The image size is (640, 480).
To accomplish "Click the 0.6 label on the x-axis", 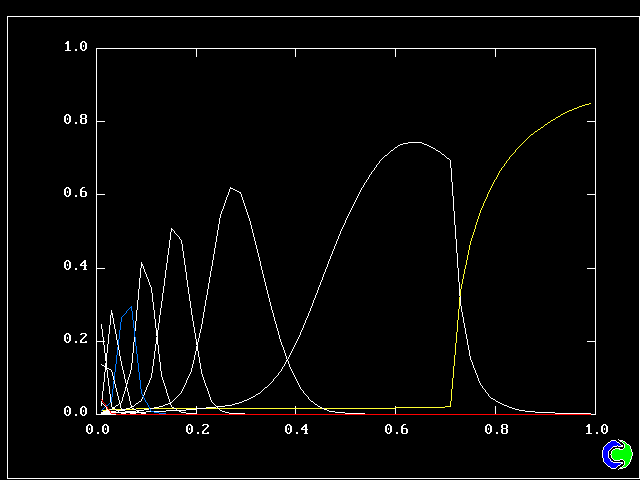I will click(396, 429).
